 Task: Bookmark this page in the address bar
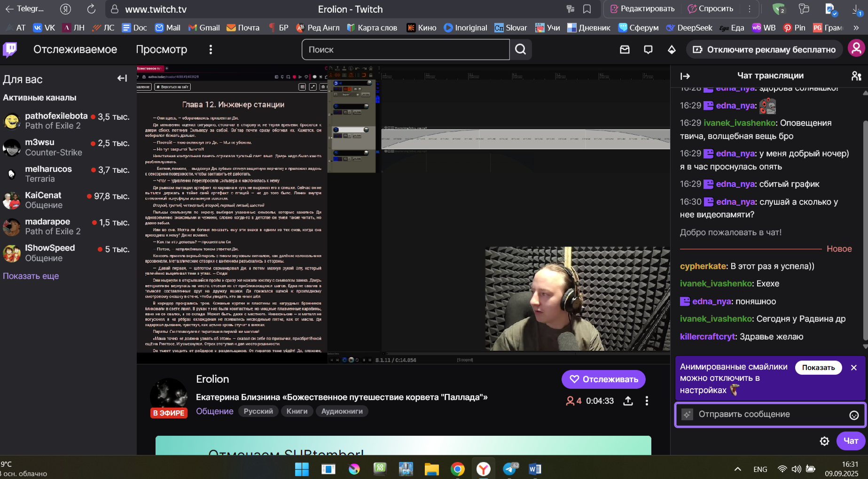coord(587,9)
